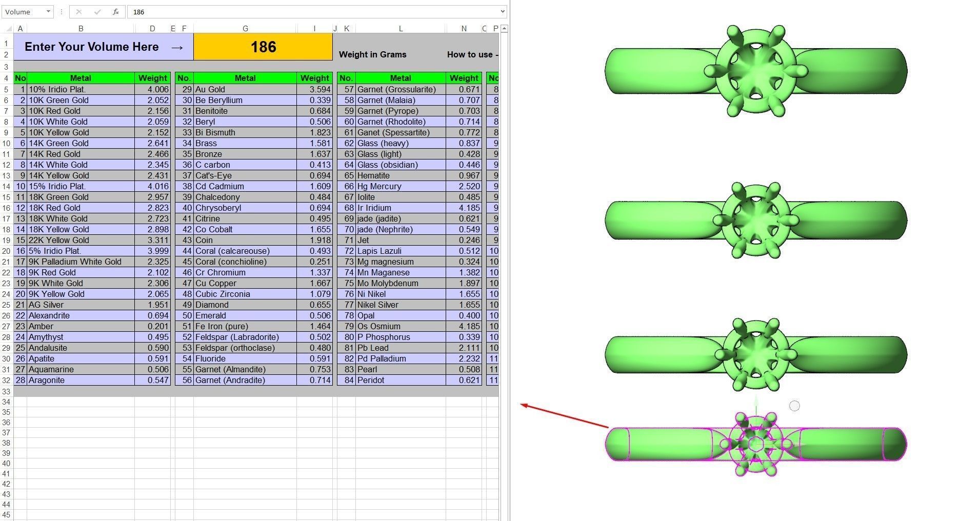Click the 'Fe Iron (pure)' cell

[x=245, y=326]
